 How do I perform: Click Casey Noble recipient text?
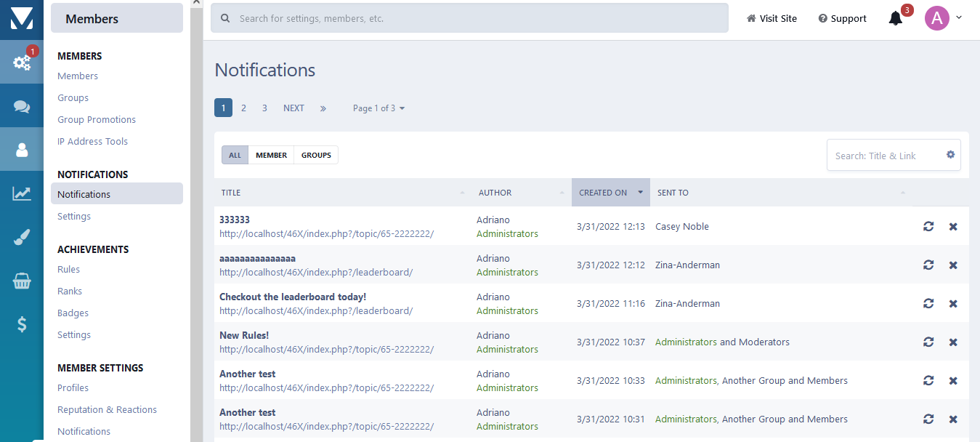pyautogui.click(x=682, y=227)
